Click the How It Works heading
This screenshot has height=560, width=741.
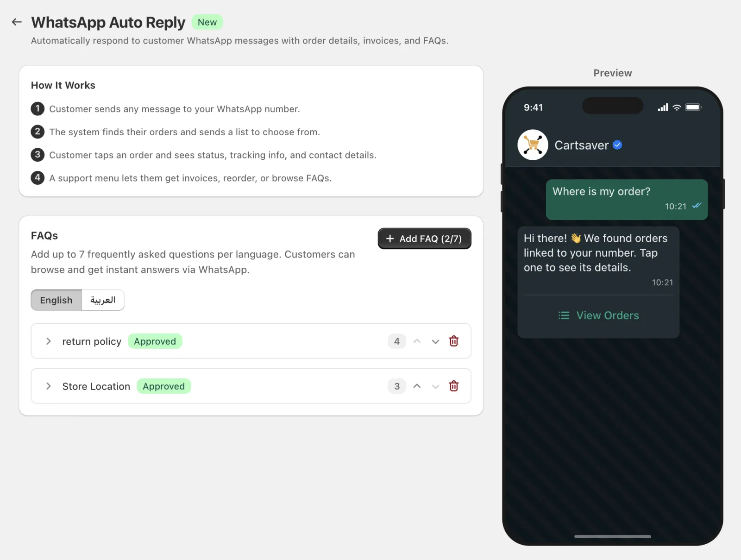63,85
